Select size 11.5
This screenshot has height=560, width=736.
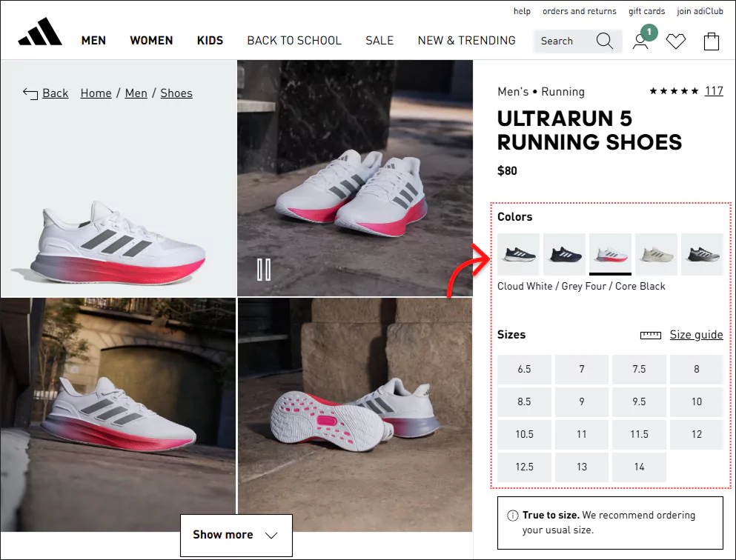pyautogui.click(x=640, y=435)
